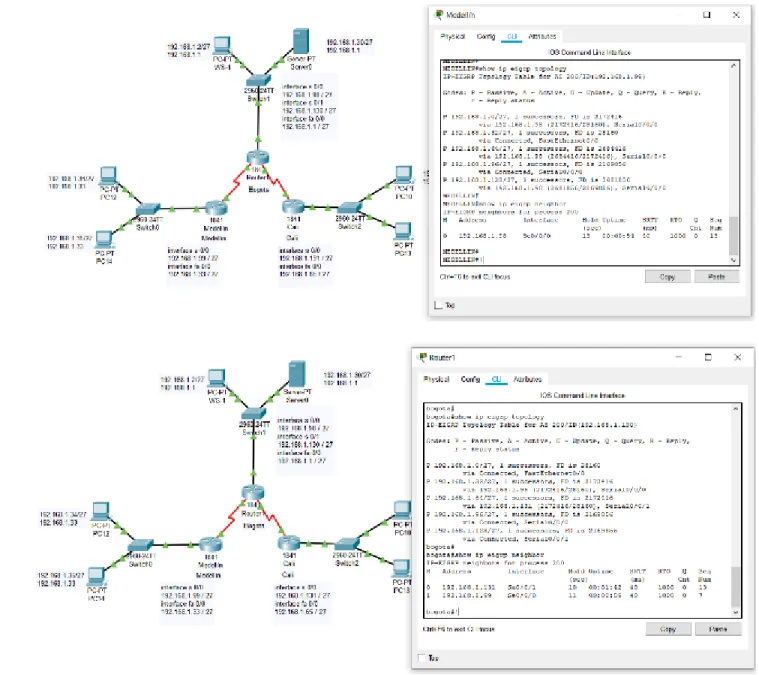759x675 pixels.
Task: Select PC12 computer icon in top topology
Action: [108, 175]
